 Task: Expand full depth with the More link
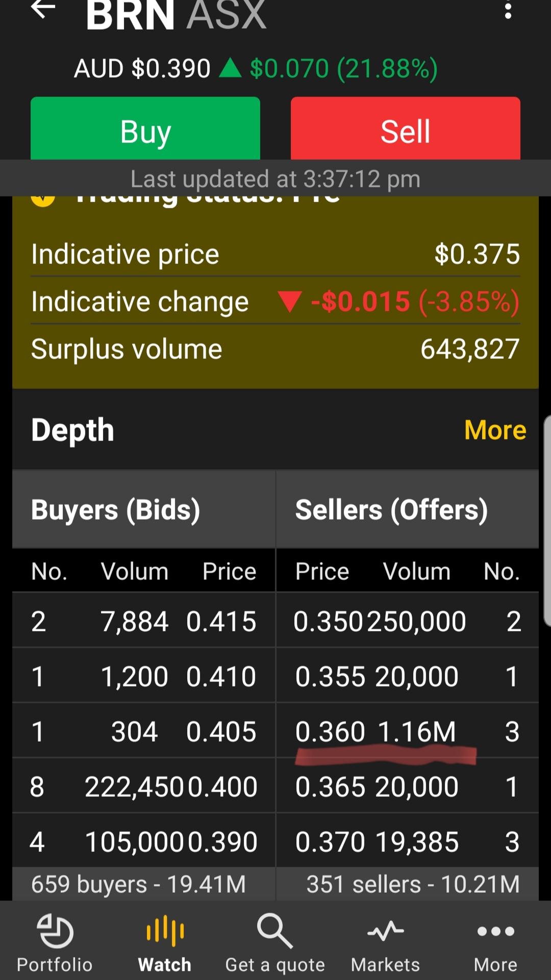click(495, 430)
